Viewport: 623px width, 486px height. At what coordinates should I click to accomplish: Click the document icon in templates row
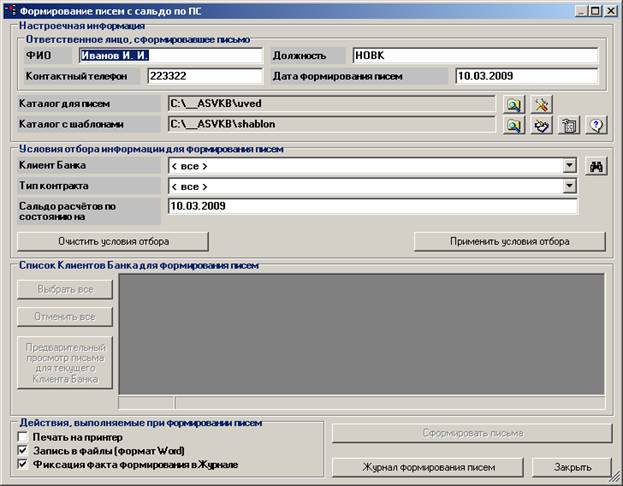[569, 126]
